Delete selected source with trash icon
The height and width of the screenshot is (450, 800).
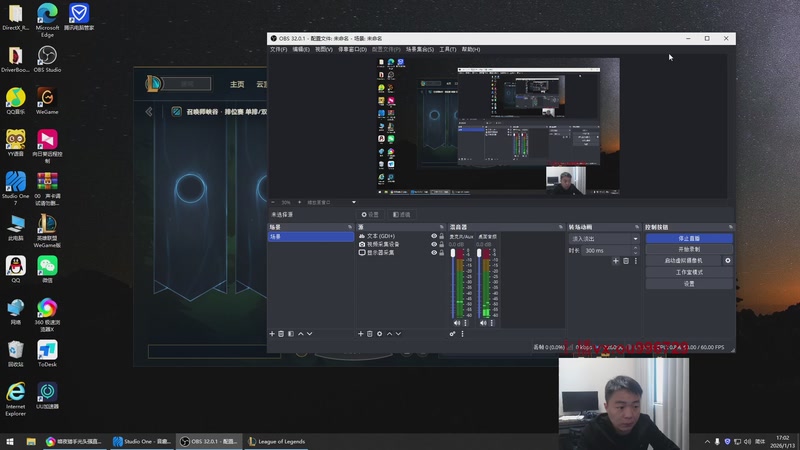(370, 334)
